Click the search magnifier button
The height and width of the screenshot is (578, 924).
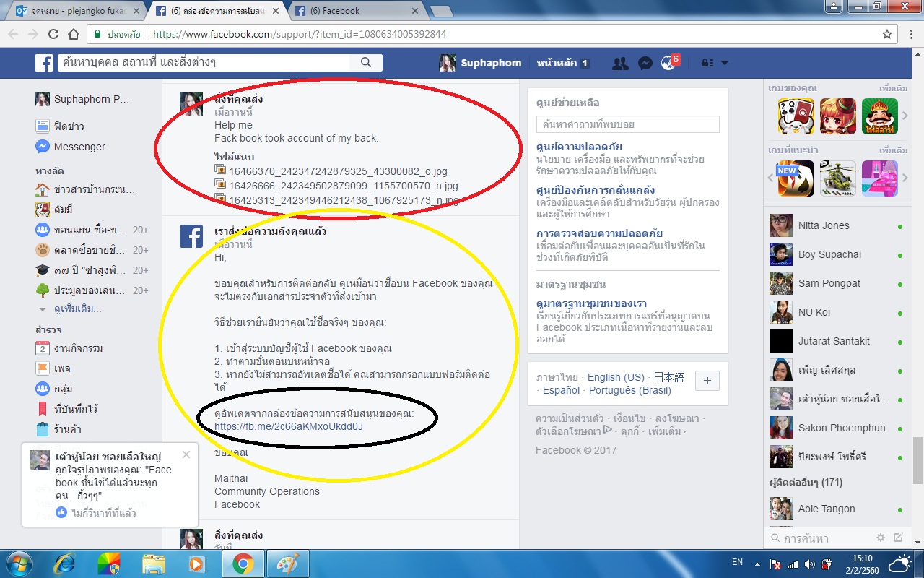coord(366,63)
